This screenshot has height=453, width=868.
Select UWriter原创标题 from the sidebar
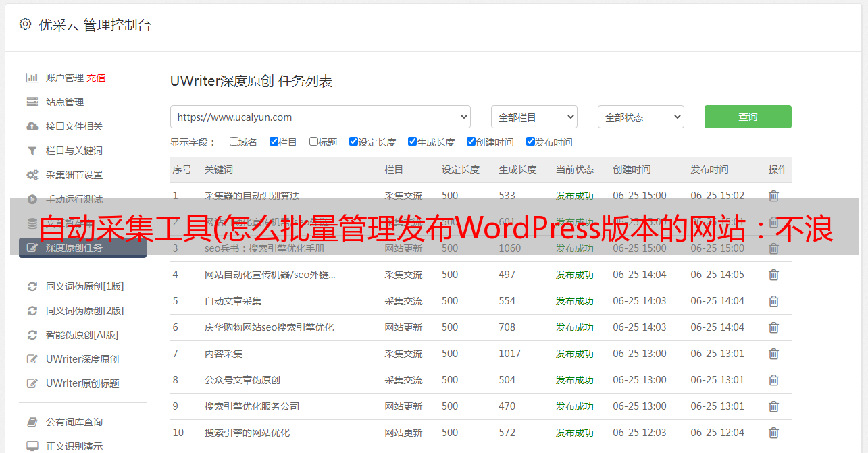(82, 383)
